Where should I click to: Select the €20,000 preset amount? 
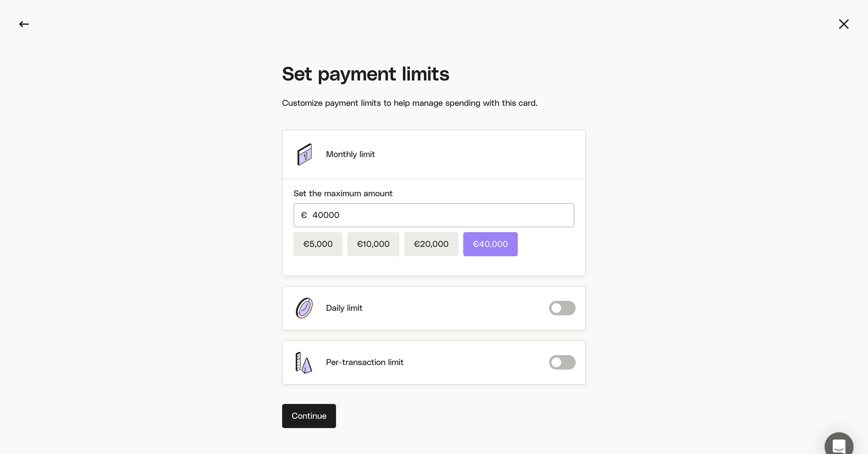pos(431,244)
